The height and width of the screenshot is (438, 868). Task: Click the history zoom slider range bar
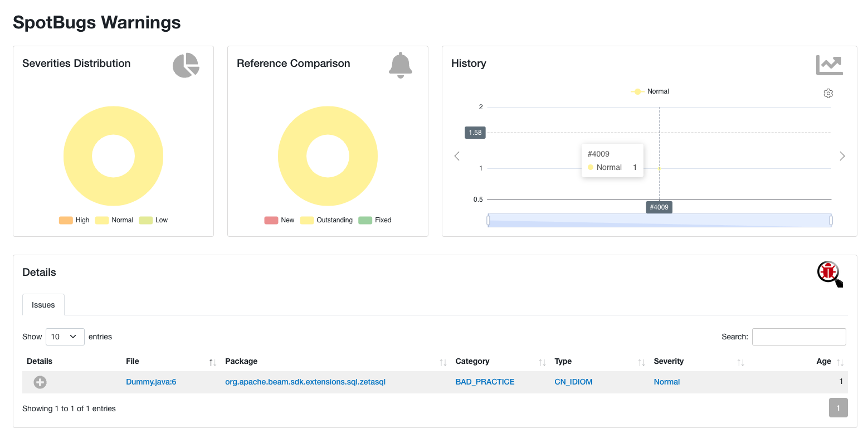(660, 221)
